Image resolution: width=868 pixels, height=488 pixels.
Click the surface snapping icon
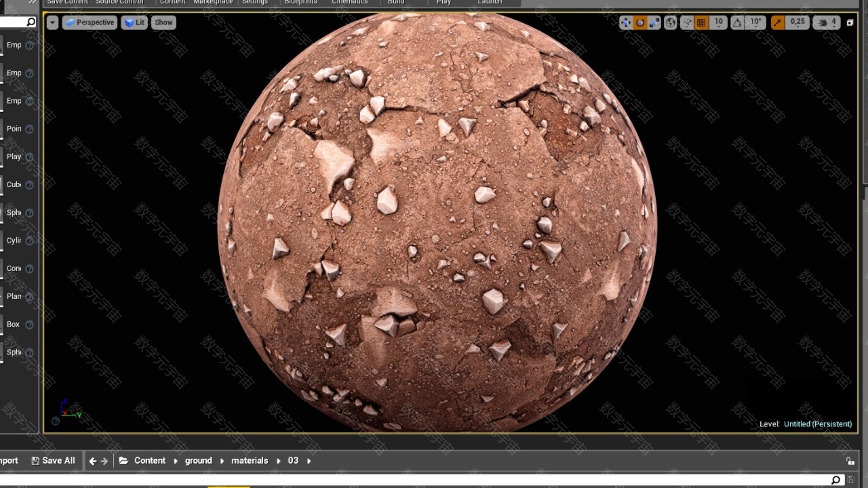pyautogui.click(x=687, y=22)
